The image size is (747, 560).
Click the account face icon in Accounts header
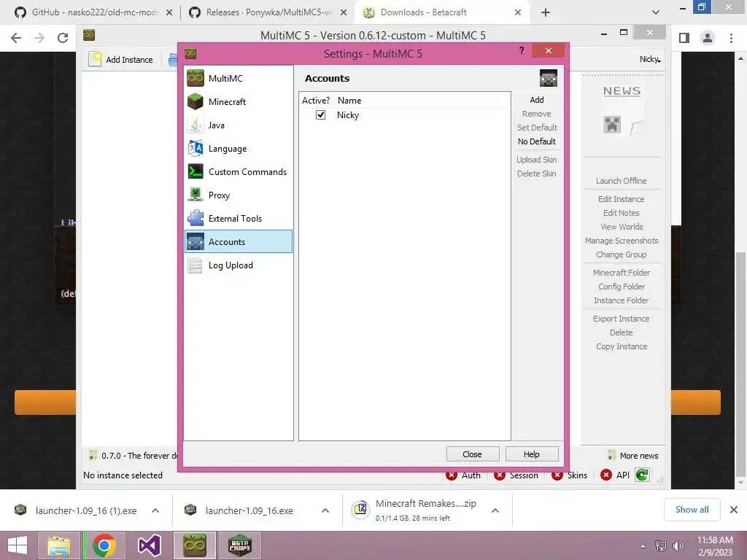(549, 78)
